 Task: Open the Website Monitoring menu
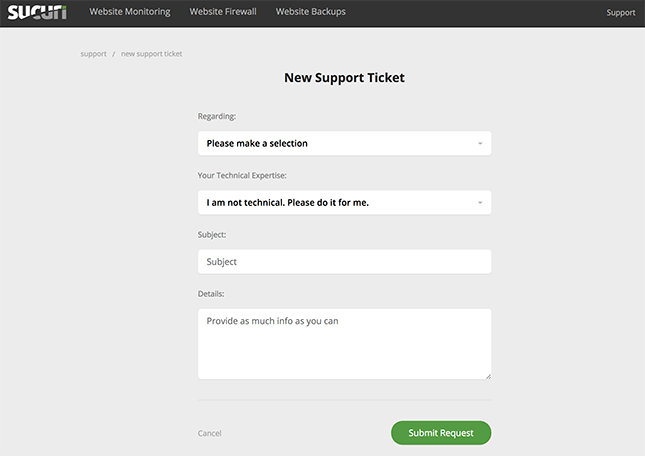(130, 12)
